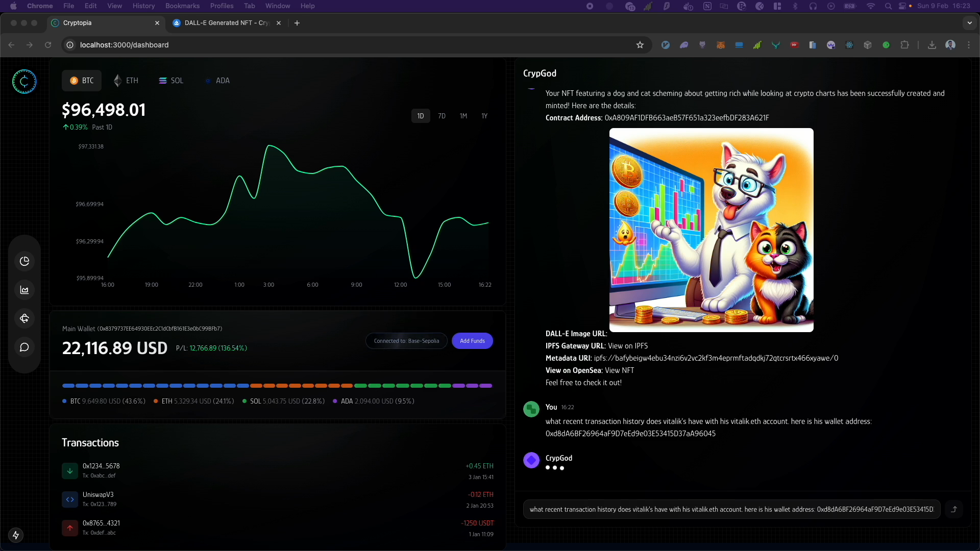Open the chat bubble sidebar icon
980x551 pixels.
click(x=24, y=347)
